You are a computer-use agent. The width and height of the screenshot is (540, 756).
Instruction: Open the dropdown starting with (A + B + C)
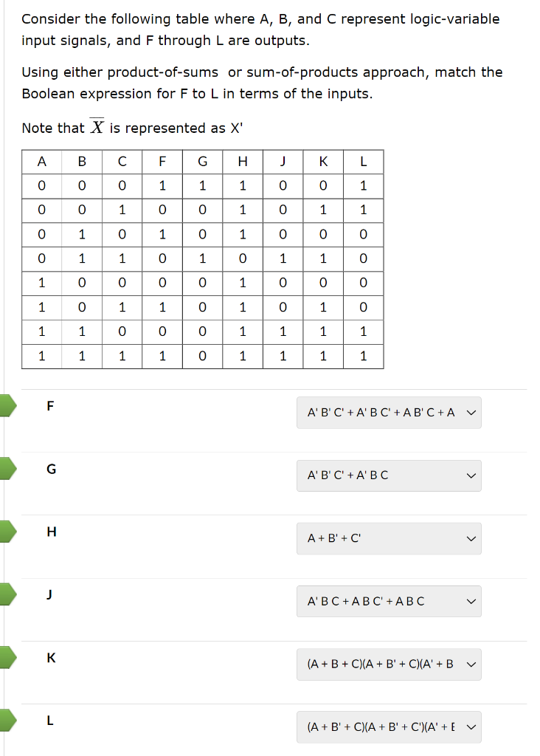tap(389, 664)
